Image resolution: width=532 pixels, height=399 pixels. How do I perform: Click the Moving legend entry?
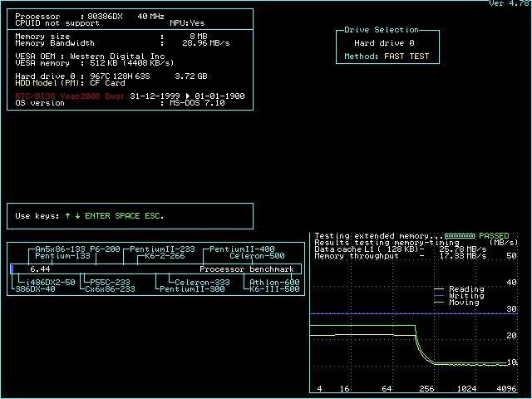(x=464, y=303)
